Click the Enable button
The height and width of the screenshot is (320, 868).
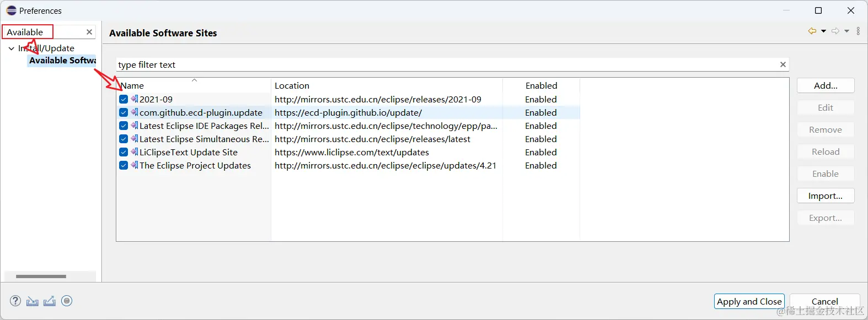[x=826, y=173]
